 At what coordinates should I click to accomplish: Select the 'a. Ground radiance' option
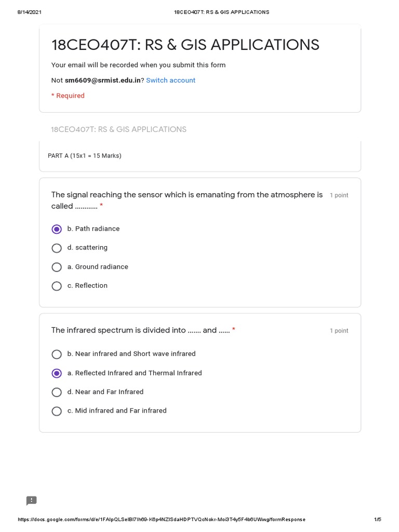pyautogui.click(x=57, y=267)
